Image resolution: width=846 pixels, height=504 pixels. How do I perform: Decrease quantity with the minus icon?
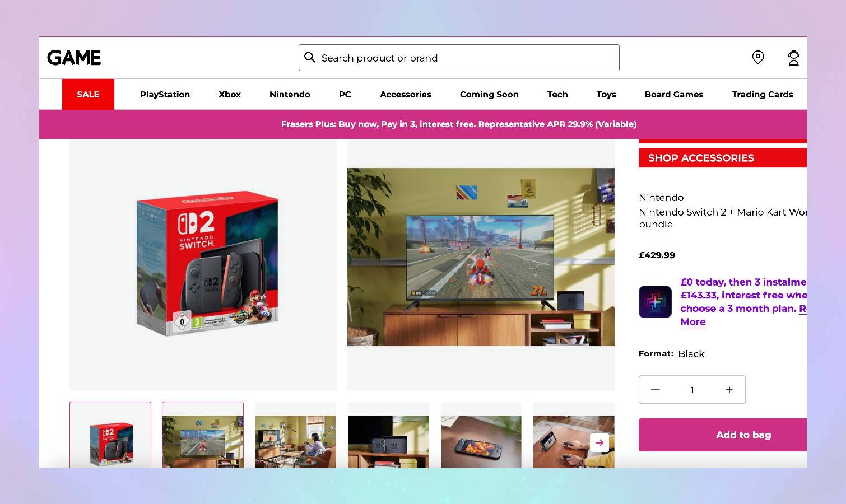(x=655, y=390)
